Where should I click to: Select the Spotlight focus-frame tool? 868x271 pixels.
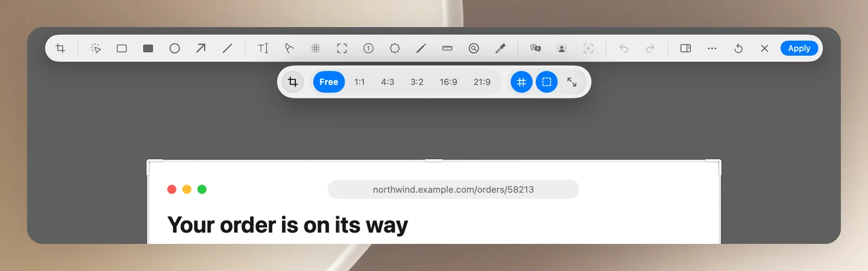342,48
